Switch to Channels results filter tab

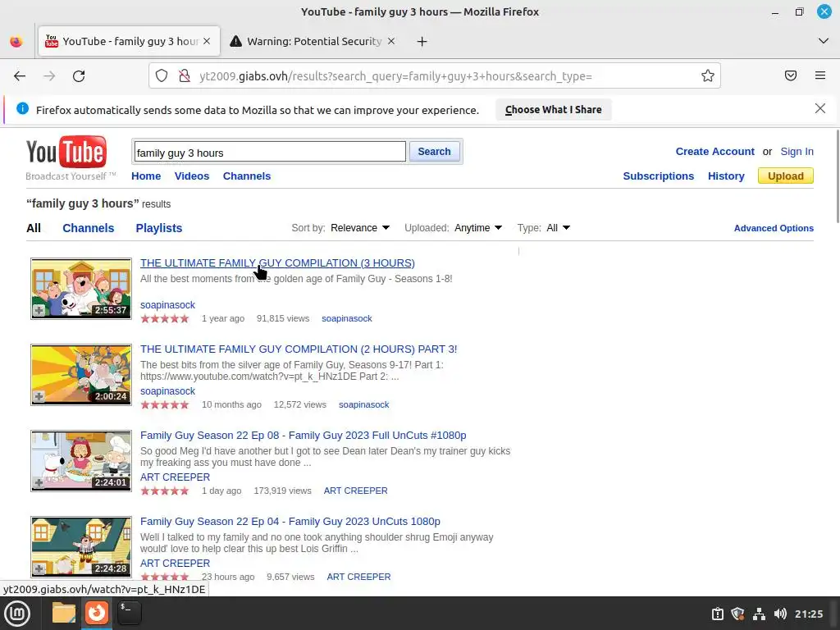point(89,228)
